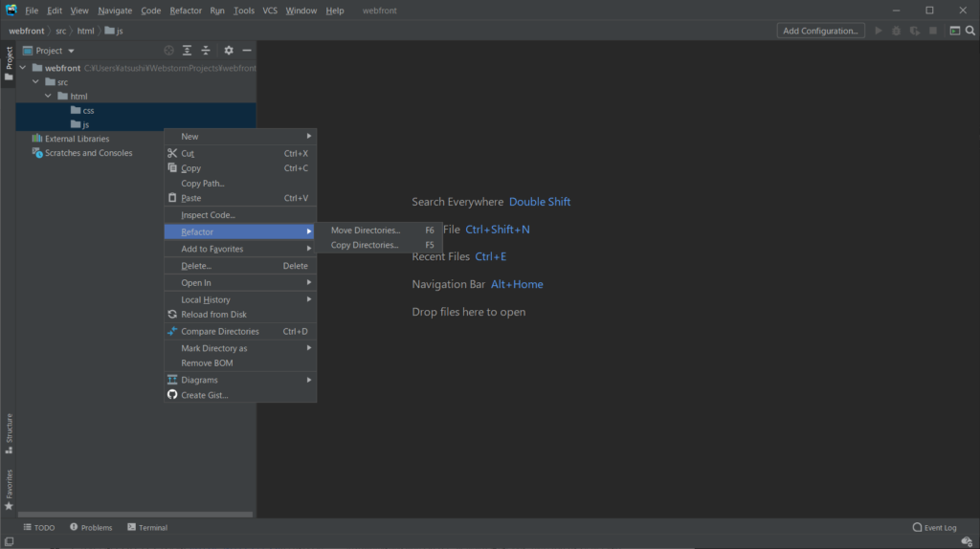The height and width of the screenshot is (549, 980).
Task: Expand the Open In submenu
Action: pyautogui.click(x=240, y=282)
